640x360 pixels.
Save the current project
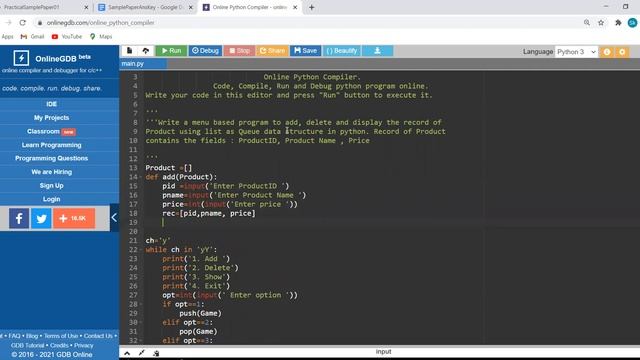click(x=305, y=51)
